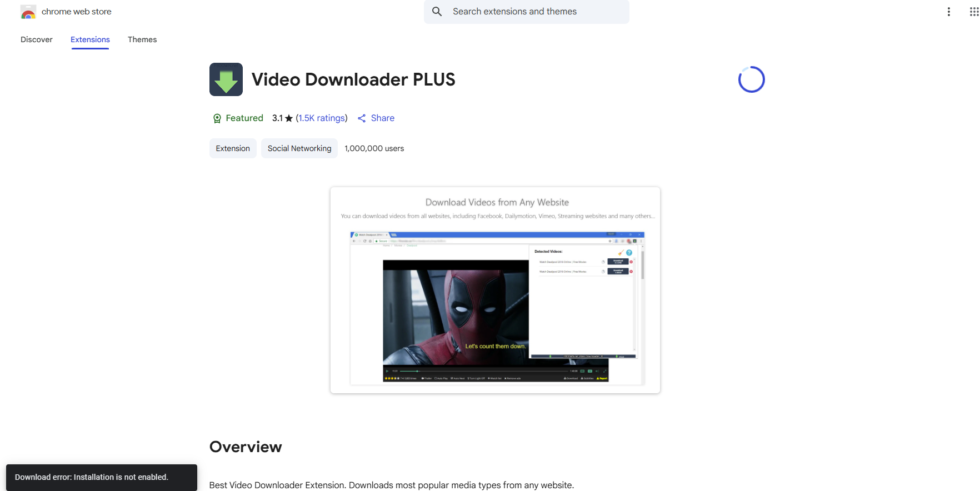Open the Themes tab

(142, 39)
